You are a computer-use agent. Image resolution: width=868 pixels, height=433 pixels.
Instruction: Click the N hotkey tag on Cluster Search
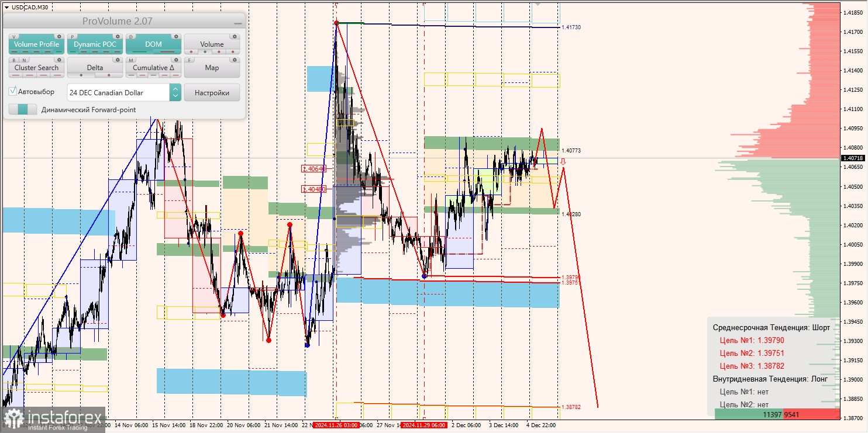click(x=24, y=60)
